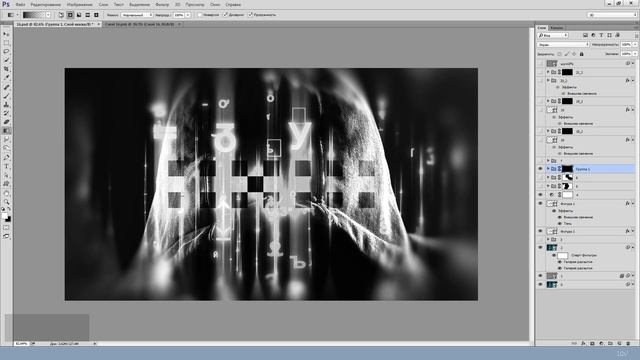Image resolution: width=640 pixels, height=360 pixels.
Task: Add layer style via fx icon at panel bottom
Action: tap(583, 344)
